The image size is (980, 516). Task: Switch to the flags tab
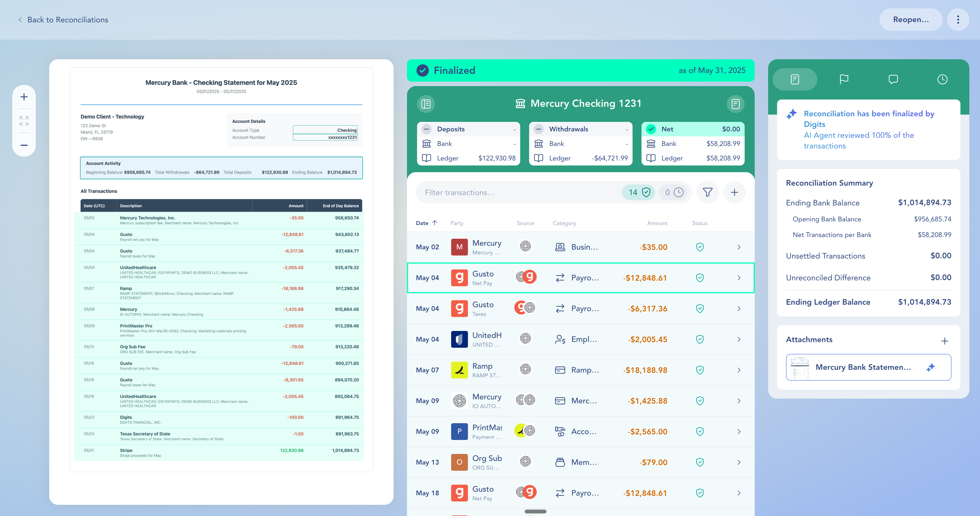pos(844,79)
